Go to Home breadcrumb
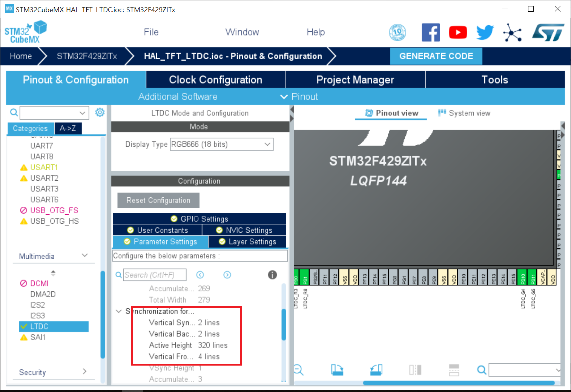Screen dimensions: 571x392 click(x=21, y=56)
